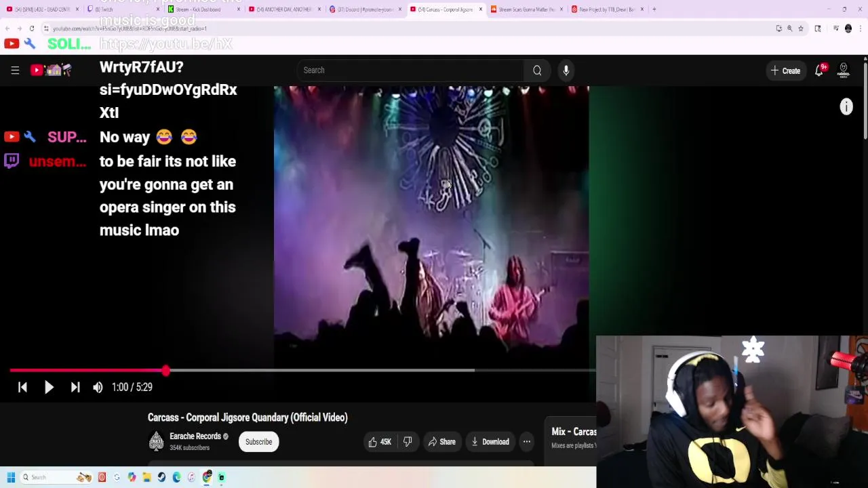Open the music app taskbar icon

pyautogui.click(x=191, y=477)
